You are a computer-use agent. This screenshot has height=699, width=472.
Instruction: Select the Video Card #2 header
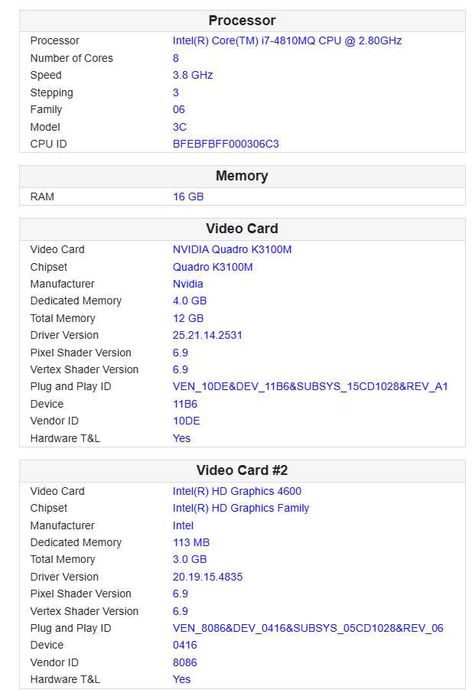(242, 470)
